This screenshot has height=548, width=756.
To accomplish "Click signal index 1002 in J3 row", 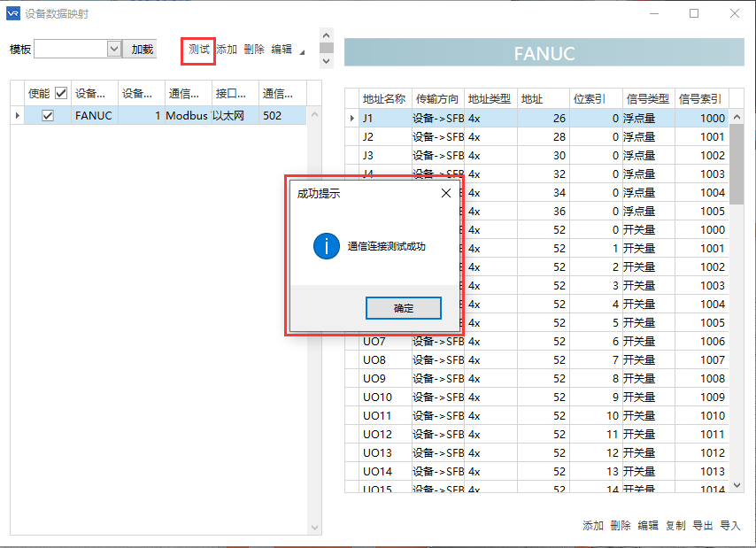I will 701,155.
